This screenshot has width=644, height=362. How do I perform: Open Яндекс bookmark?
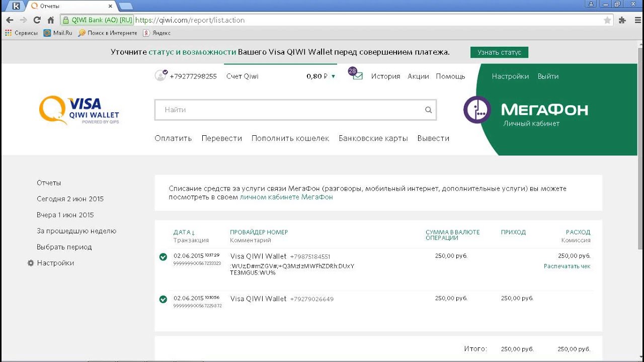(x=156, y=33)
